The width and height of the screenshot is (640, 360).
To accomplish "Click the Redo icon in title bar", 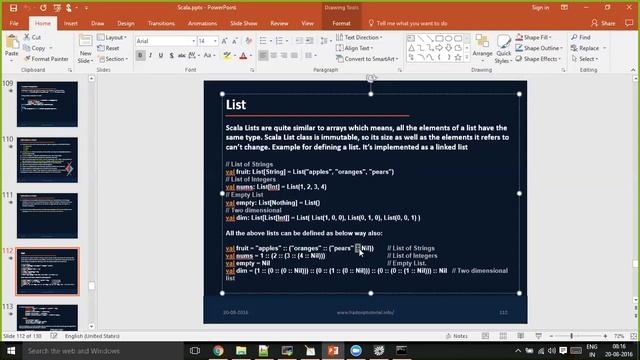I will click(43, 8).
